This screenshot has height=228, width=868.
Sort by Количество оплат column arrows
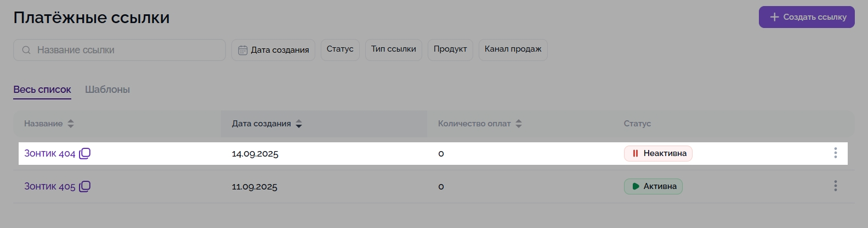pyautogui.click(x=519, y=124)
